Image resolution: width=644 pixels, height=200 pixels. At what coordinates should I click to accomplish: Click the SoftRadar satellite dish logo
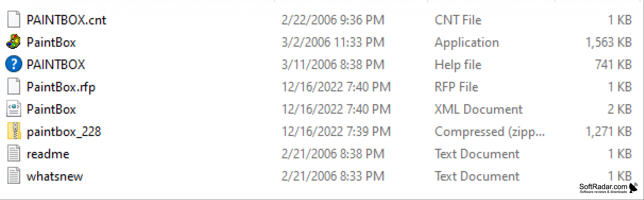[x=634, y=188]
